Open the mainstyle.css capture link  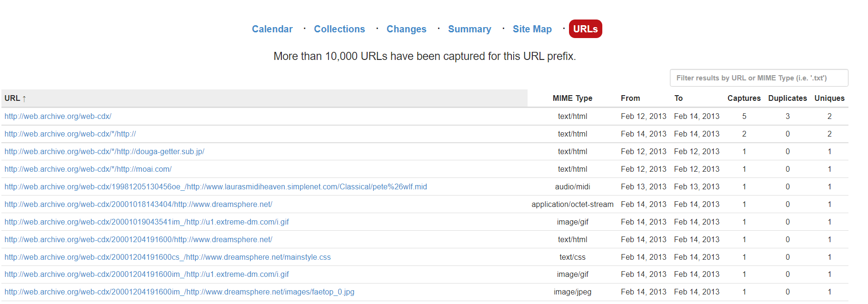coord(168,257)
